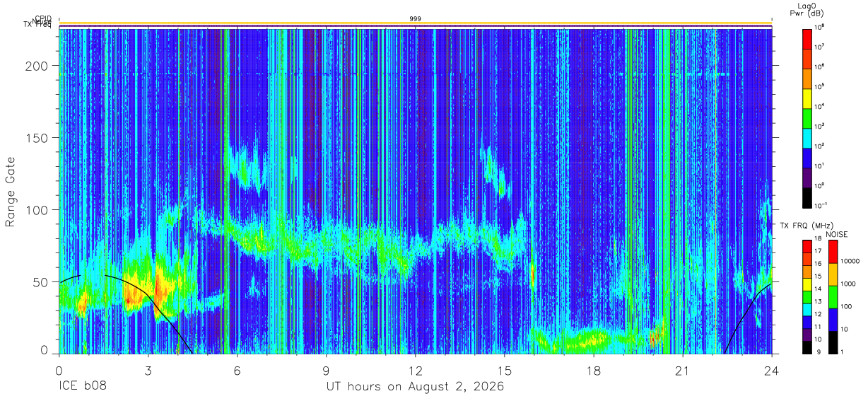The width and height of the screenshot is (868, 401).
Task: Click the 'TX Freq' label at top left
Action: tap(37, 25)
